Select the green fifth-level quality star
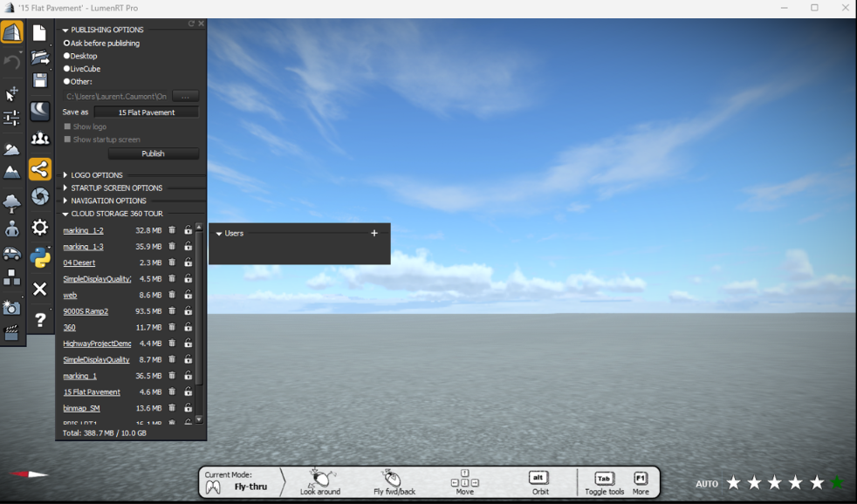 pyautogui.click(x=837, y=483)
